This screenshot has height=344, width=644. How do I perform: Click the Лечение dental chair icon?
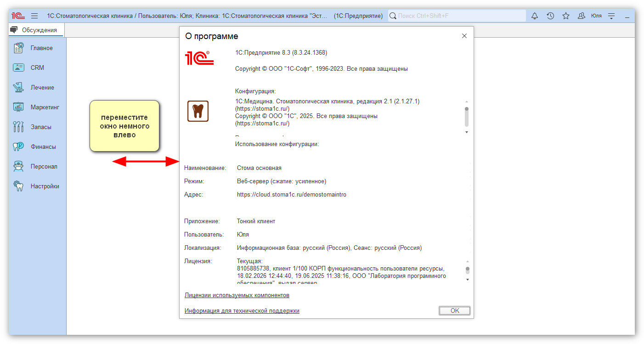point(18,87)
